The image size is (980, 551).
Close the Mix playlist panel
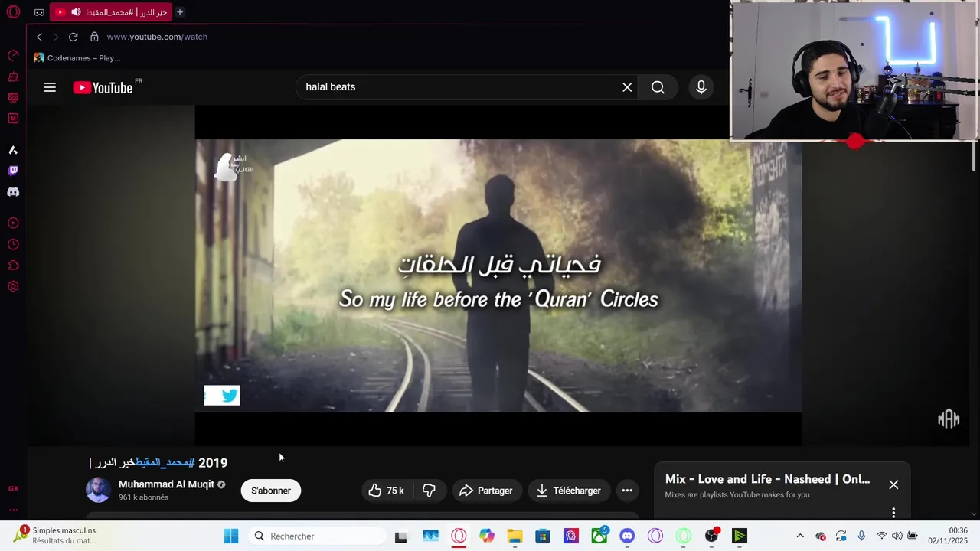(x=893, y=484)
